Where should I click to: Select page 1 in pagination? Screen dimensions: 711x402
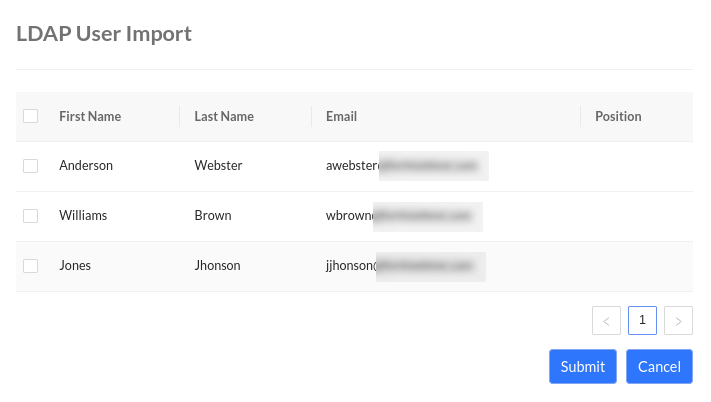click(642, 320)
